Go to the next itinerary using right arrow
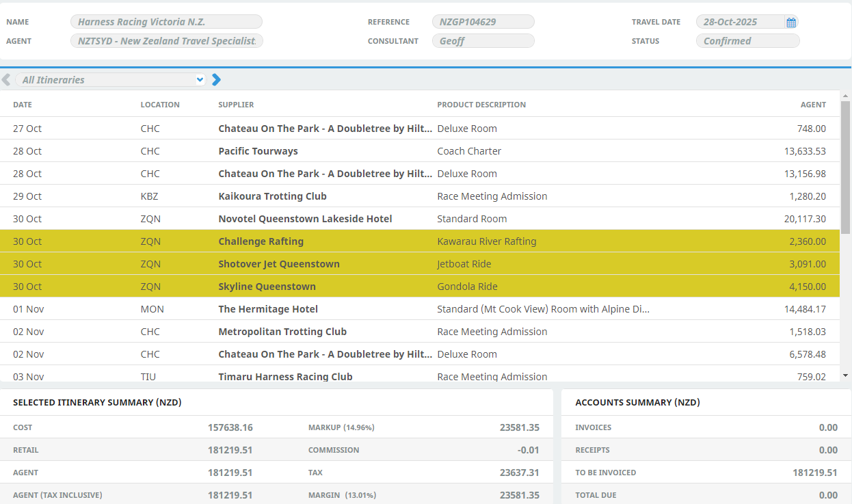The width and height of the screenshot is (852, 504). tap(217, 80)
